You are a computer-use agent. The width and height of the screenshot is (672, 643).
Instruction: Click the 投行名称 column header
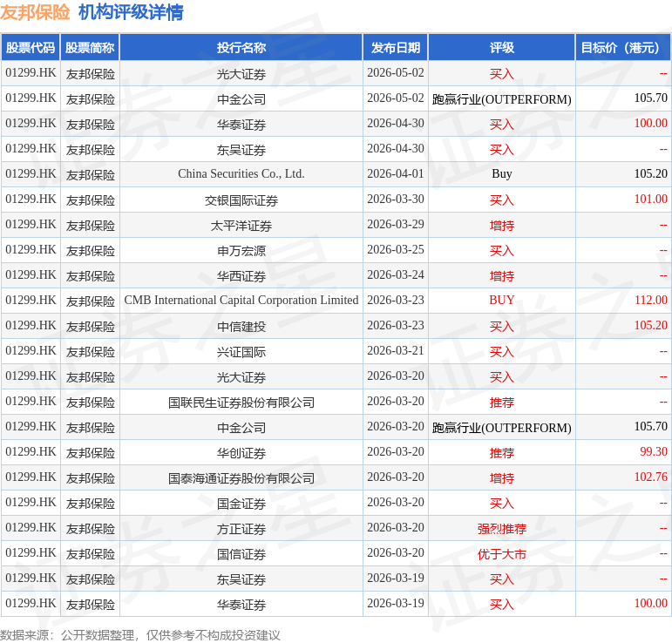(x=241, y=48)
